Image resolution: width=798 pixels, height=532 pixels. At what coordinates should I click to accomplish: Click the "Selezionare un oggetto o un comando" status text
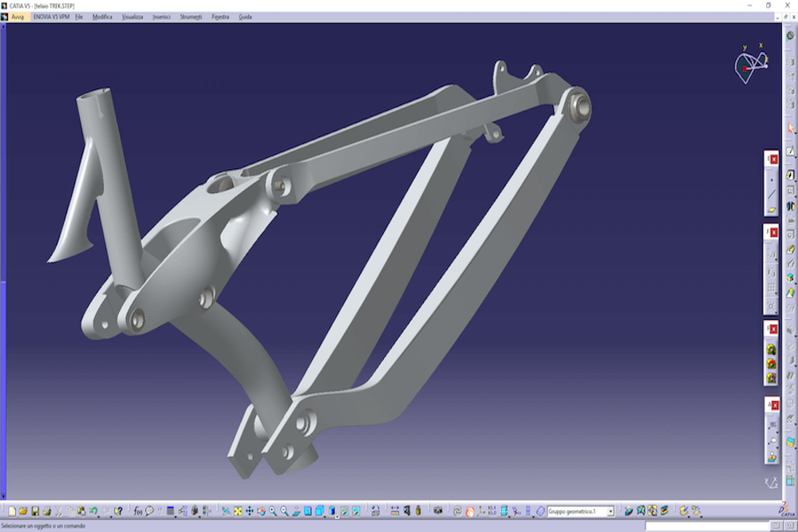pyautogui.click(x=43, y=526)
